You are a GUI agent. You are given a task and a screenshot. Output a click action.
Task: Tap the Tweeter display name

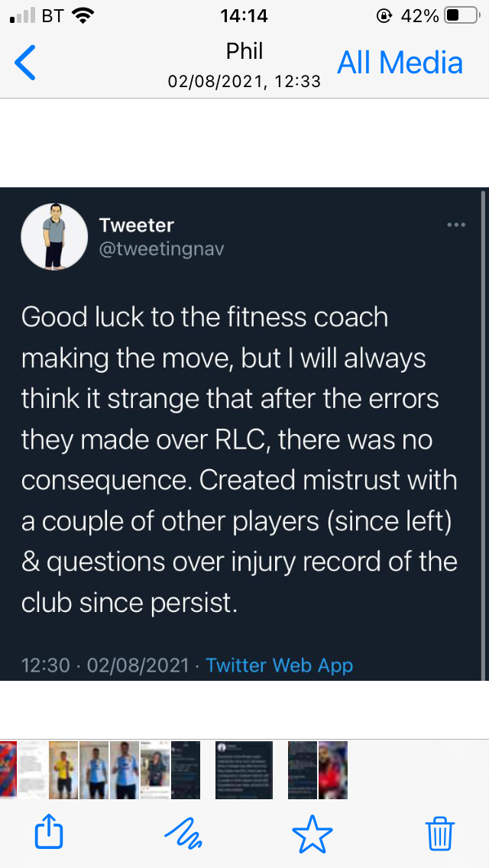click(137, 225)
